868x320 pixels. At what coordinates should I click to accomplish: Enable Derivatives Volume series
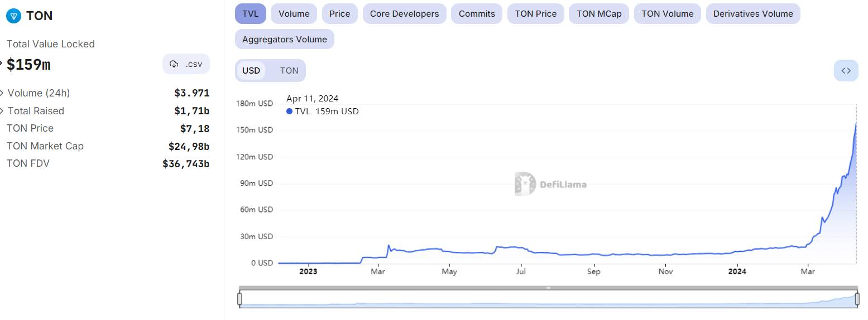point(753,13)
